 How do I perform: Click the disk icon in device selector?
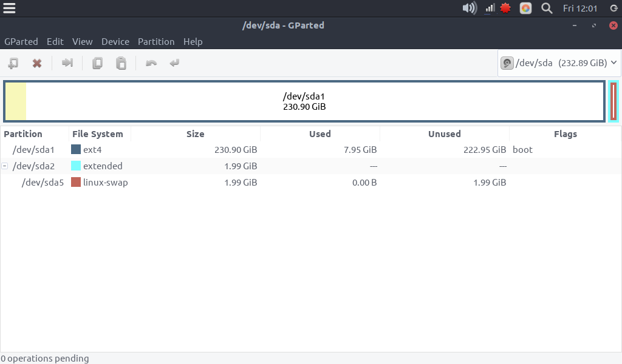[x=507, y=63]
